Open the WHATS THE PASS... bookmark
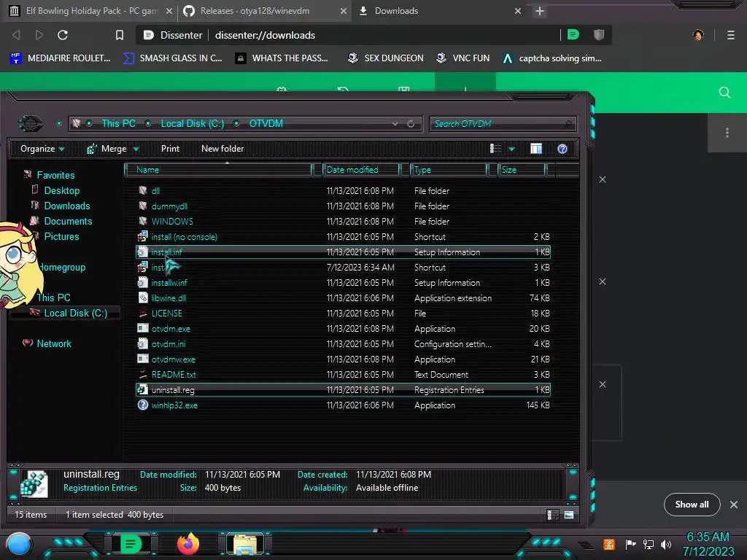 (282, 58)
